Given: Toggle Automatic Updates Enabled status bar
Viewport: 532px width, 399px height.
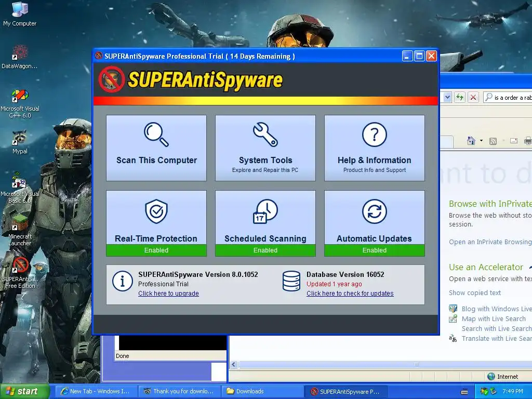Looking at the screenshot, I should (374, 250).
